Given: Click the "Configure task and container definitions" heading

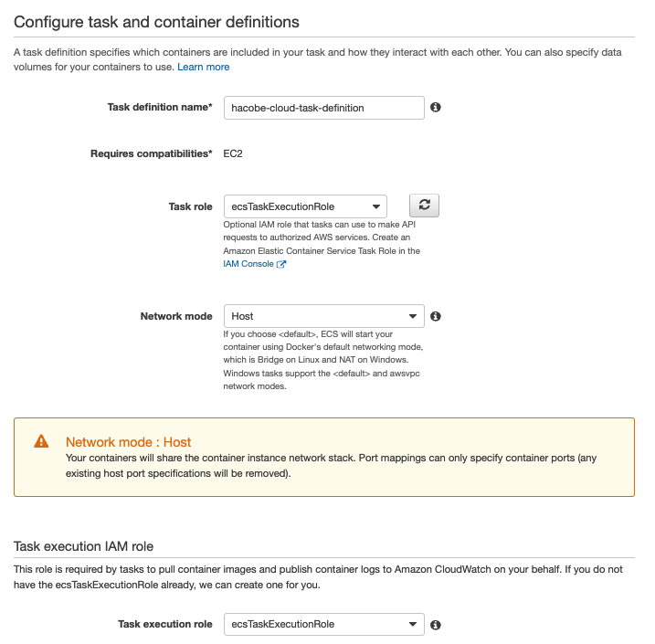Looking at the screenshot, I should tap(156, 21).
